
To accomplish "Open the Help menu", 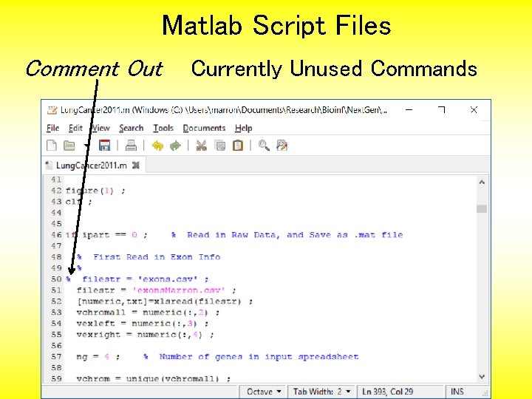I will (243, 128).
